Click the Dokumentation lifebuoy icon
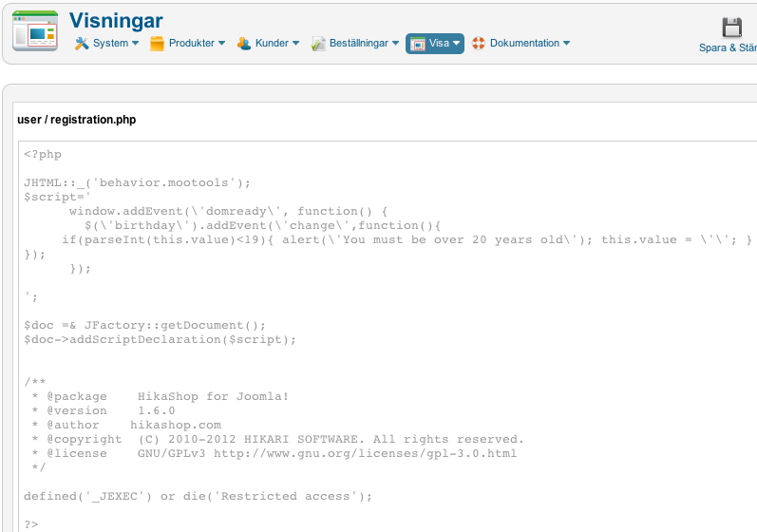 [x=479, y=43]
